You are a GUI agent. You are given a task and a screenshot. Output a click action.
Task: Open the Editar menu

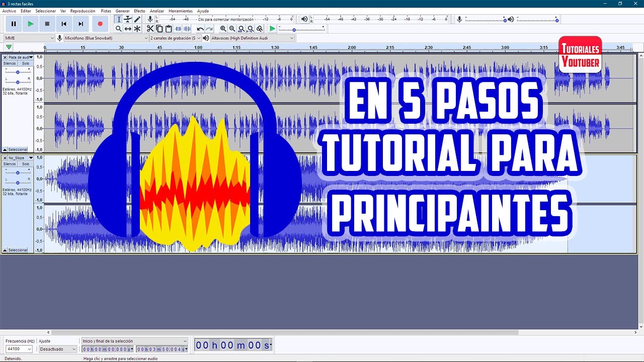point(26,11)
